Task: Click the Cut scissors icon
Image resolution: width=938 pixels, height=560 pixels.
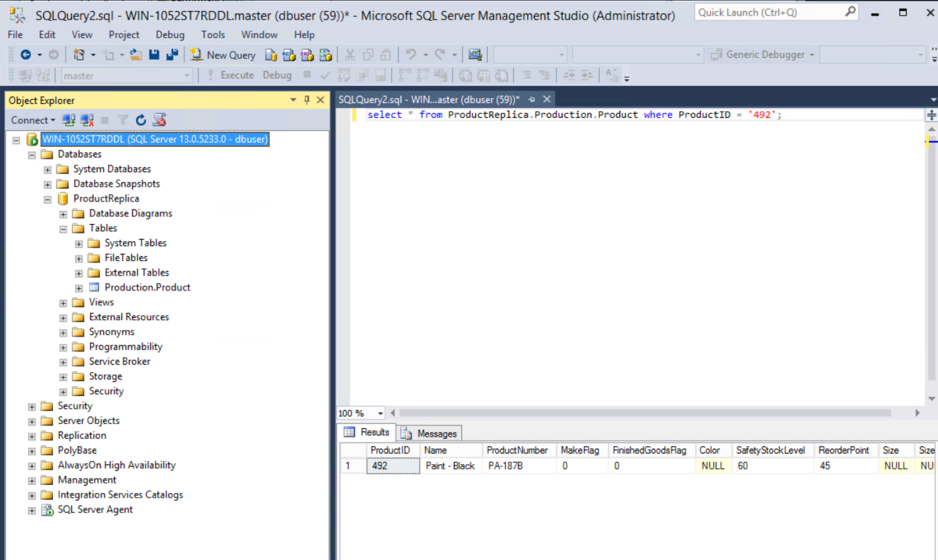Action: point(349,55)
